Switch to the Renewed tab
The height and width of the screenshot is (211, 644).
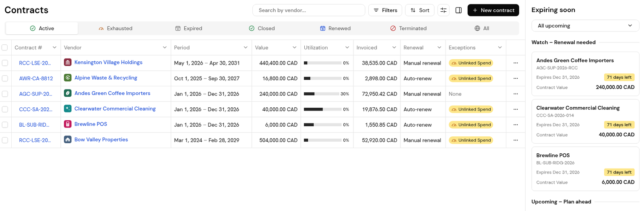(335, 28)
